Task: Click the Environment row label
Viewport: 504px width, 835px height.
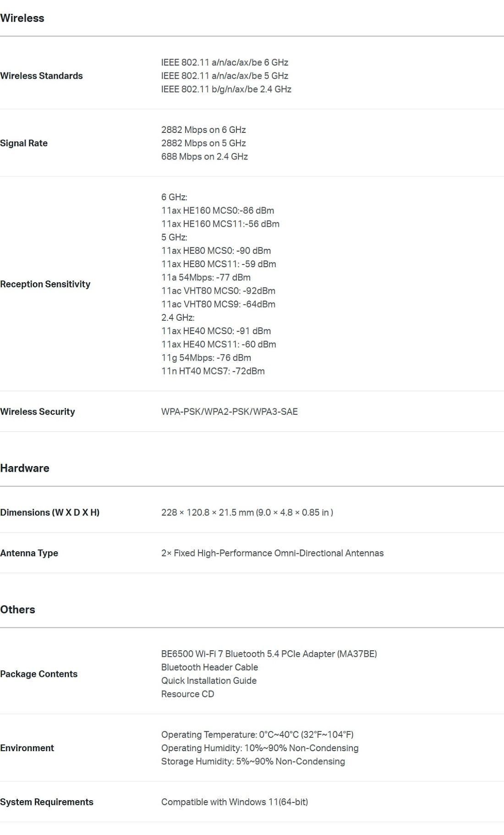Action: (x=27, y=748)
